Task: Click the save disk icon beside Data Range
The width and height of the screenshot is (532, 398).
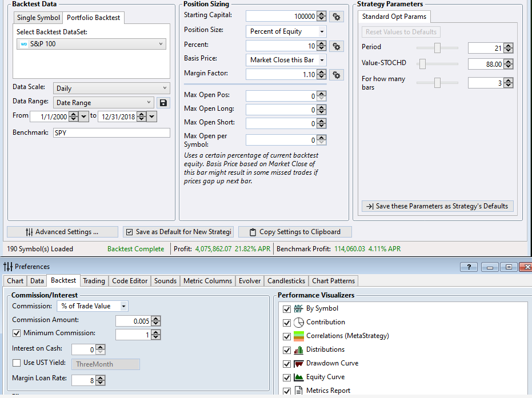Action: 163,103
